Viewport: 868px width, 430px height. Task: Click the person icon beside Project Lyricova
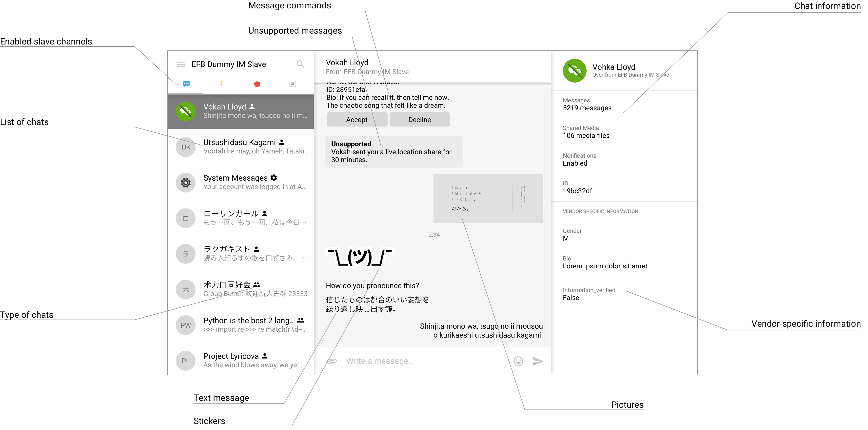[265, 356]
